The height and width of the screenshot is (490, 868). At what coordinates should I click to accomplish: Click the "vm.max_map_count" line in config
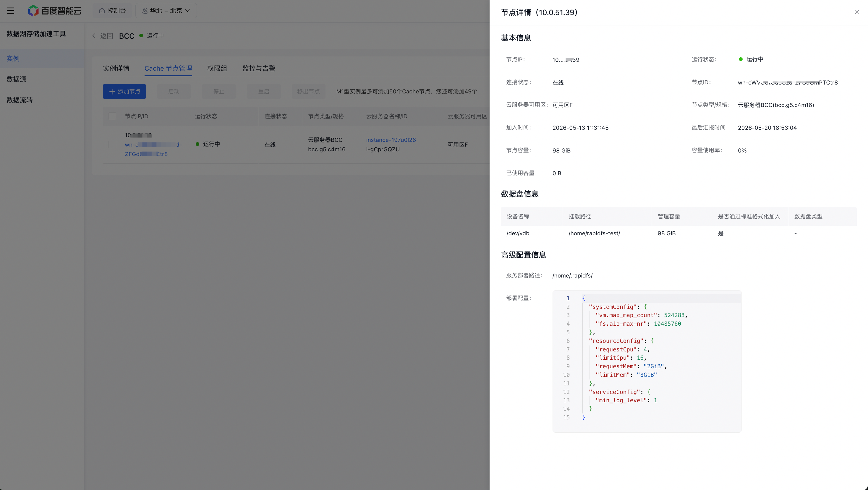(642, 315)
